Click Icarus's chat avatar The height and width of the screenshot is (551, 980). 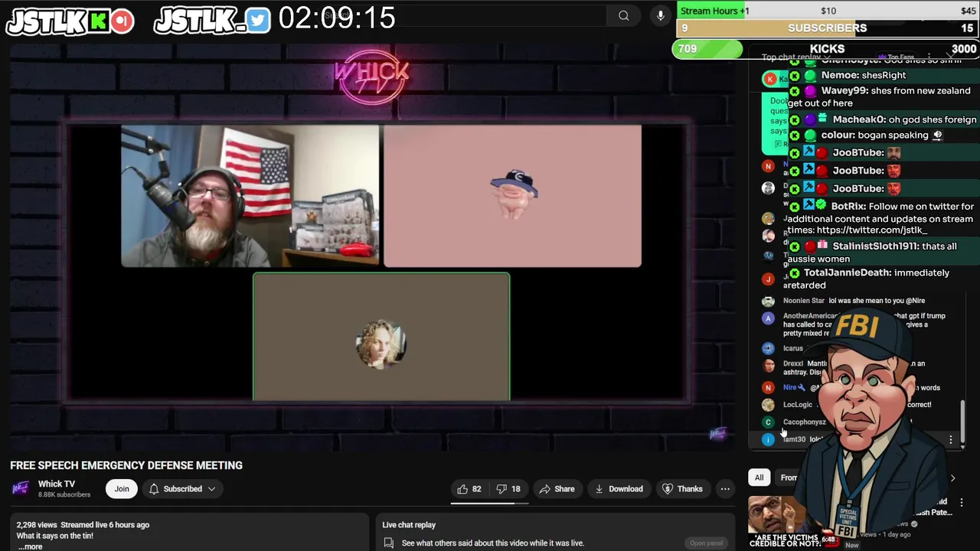(x=768, y=348)
